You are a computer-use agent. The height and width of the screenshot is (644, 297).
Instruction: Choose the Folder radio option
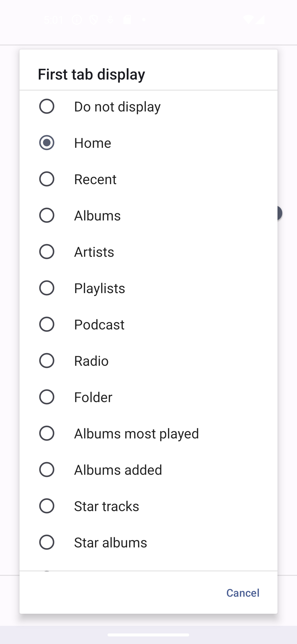click(x=47, y=397)
